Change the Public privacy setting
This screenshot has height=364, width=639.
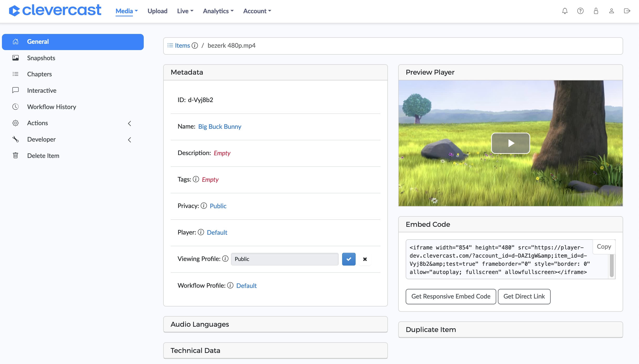tap(218, 206)
